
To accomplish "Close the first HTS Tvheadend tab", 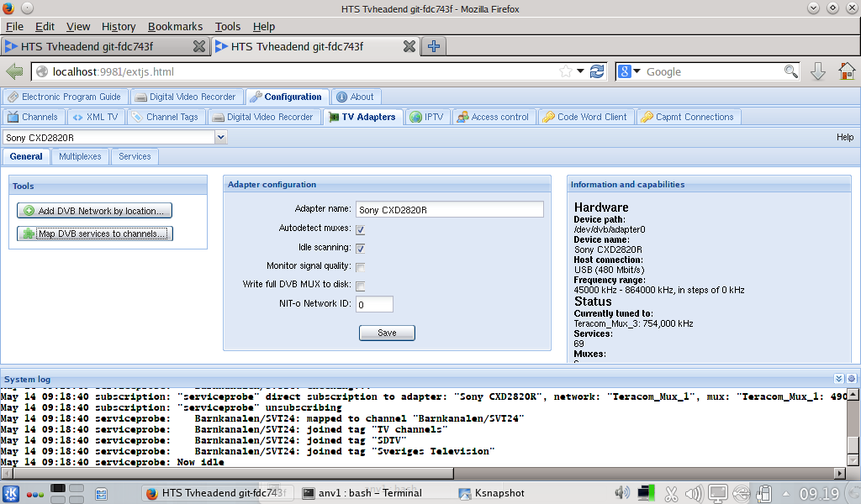I will click(x=198, y=46).
